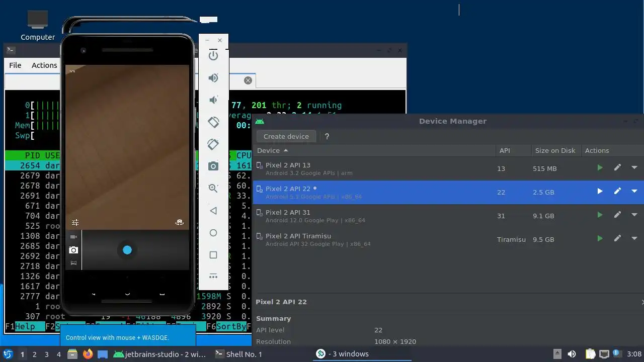Switch to workspace 3 in taskbar
The width and height of the screenshot is (644, 362).
46,354
